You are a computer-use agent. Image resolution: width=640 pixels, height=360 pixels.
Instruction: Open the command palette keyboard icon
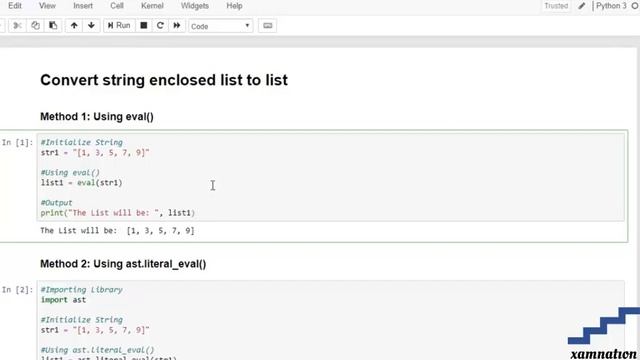[268, 26]
